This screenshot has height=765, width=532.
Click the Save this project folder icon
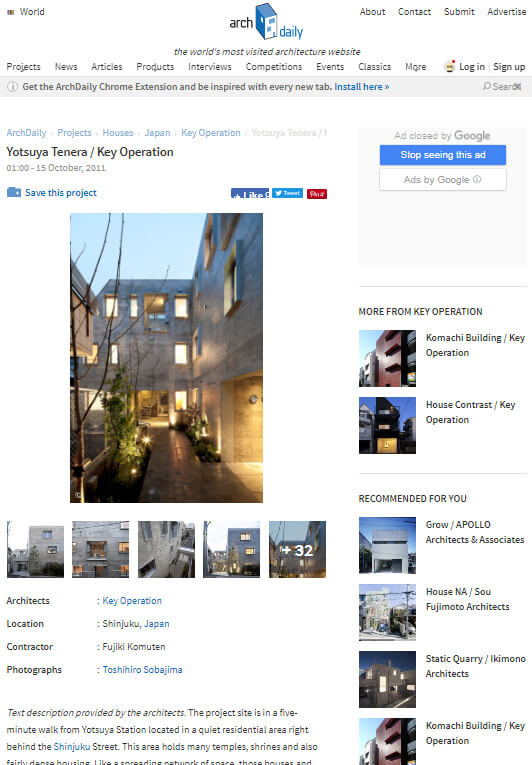coord(14,192)
